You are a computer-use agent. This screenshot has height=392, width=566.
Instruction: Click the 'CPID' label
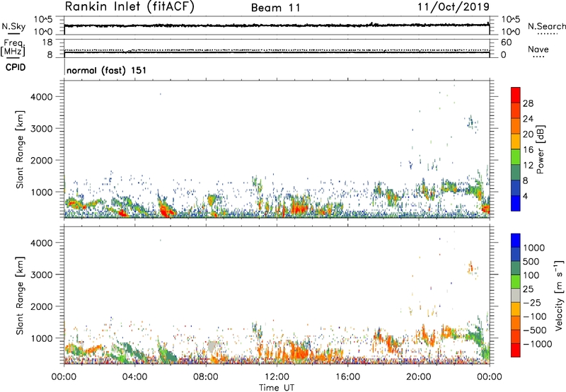pyautogui.click(x=16, y=67)
